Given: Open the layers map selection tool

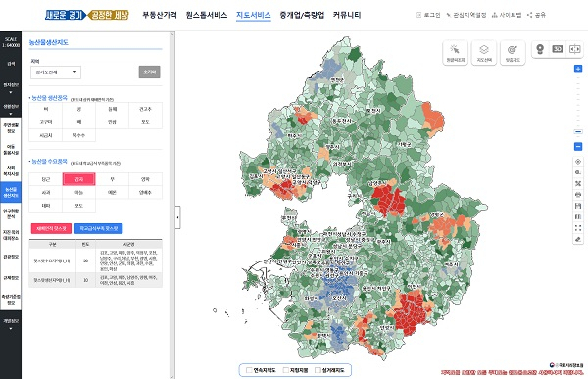Looking at the screenshot, I should point(484,53).
